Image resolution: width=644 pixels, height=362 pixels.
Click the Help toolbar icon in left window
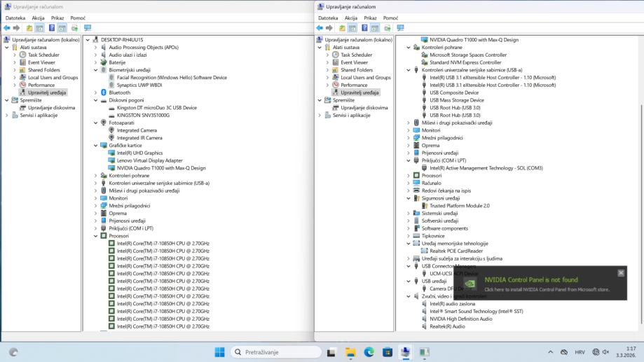coord(51,28)
